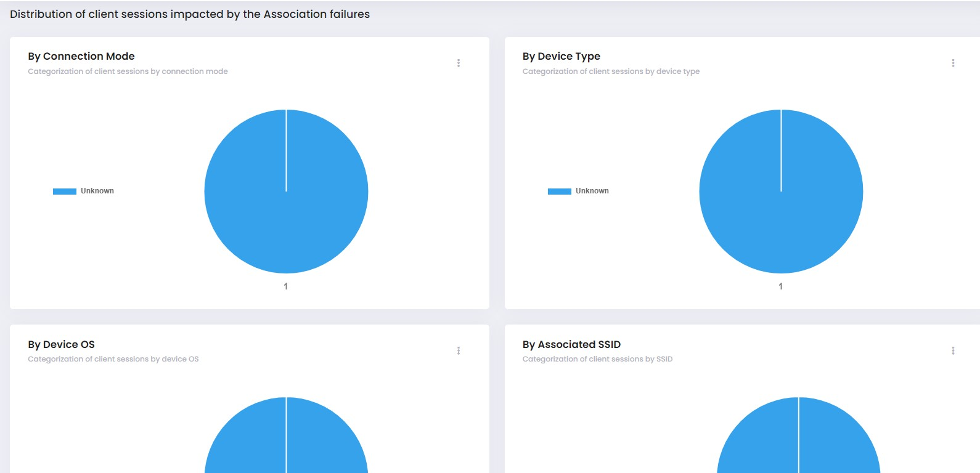Click blue legend swatch in the Device Type card
This screenshot has width=980, height=473.
pos(559,192)
